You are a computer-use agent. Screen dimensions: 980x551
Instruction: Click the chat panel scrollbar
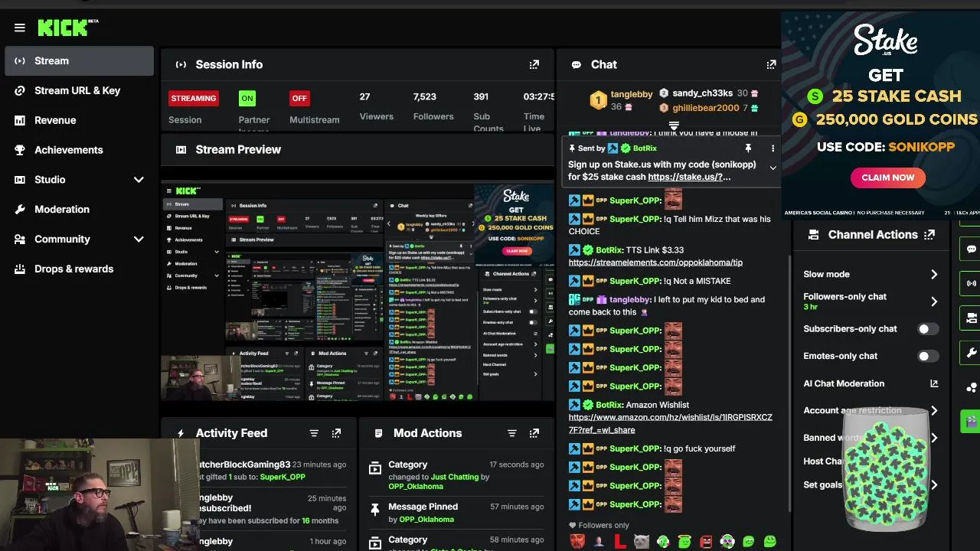pyautogui.click(x=789, y=383)
